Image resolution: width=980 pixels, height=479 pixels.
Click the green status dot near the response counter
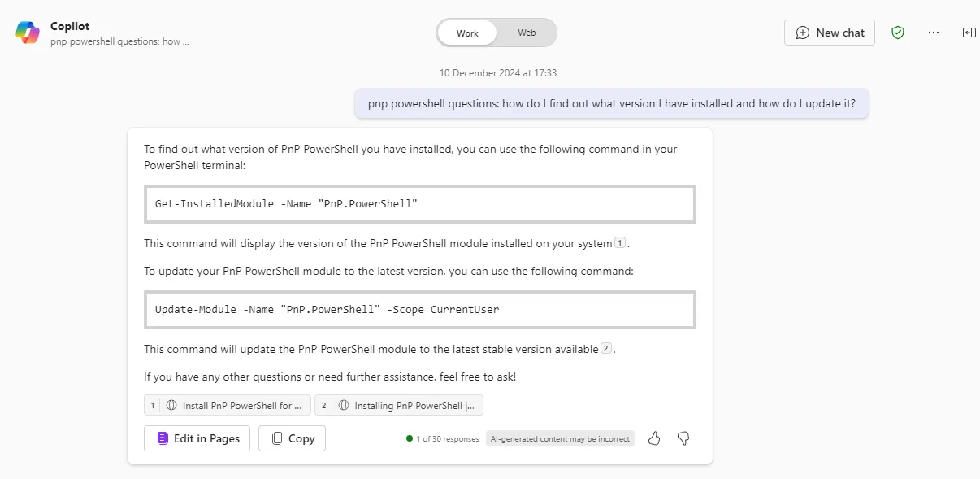coord(409,438)
